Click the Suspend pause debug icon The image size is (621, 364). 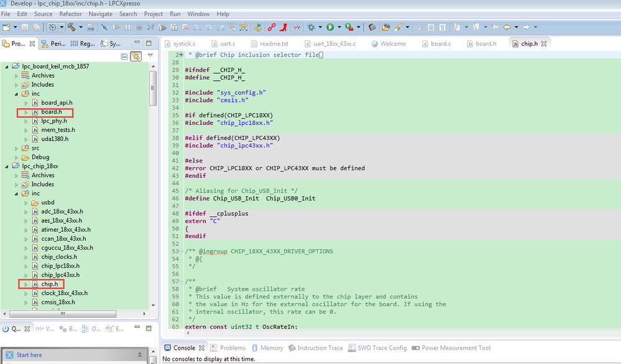pos(127,27)
